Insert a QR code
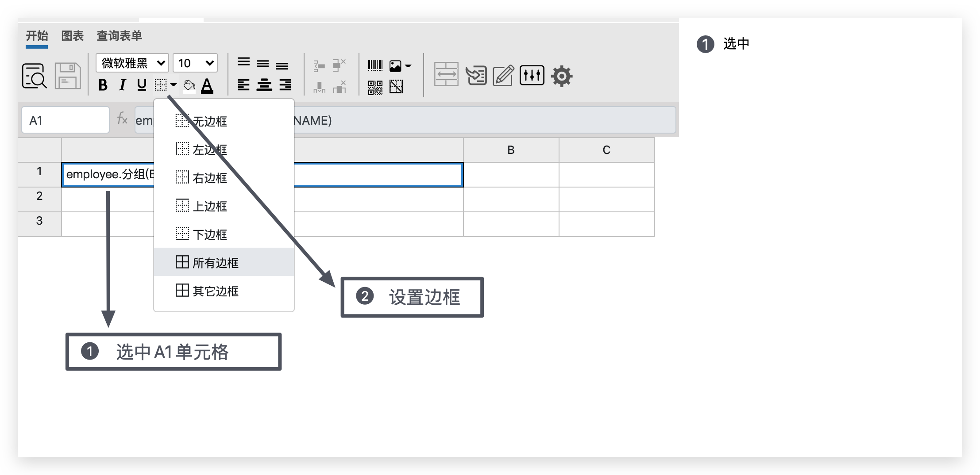The height and width of the screenshot is (475, 980). point(375,87)
